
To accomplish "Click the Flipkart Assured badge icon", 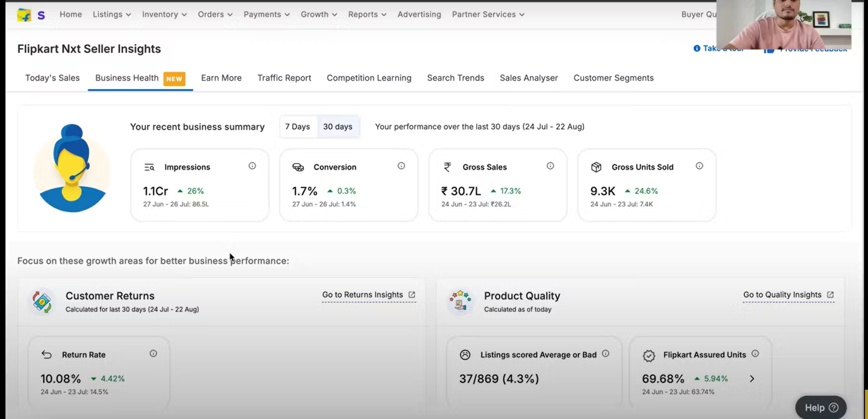I will (649, 355).
